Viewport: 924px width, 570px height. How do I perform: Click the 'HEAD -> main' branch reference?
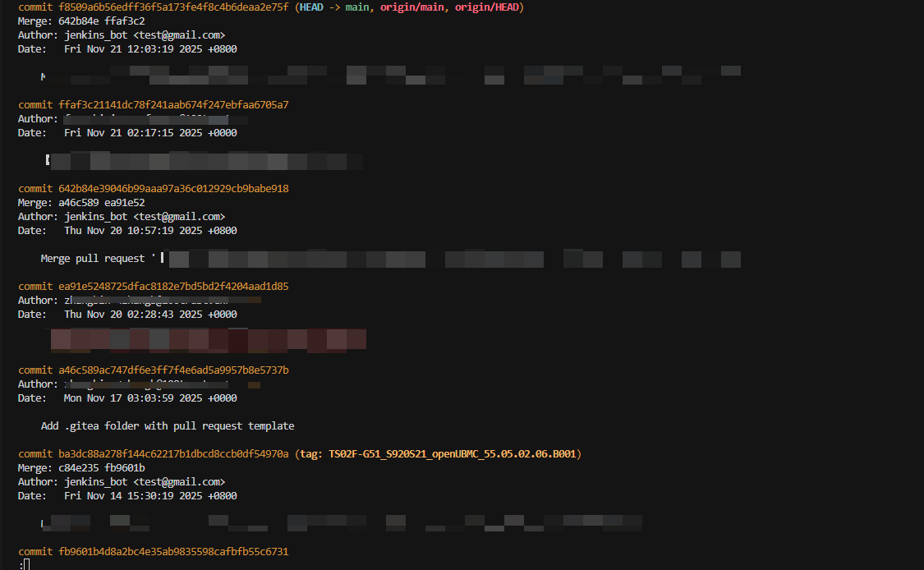[x=336, y=7]
